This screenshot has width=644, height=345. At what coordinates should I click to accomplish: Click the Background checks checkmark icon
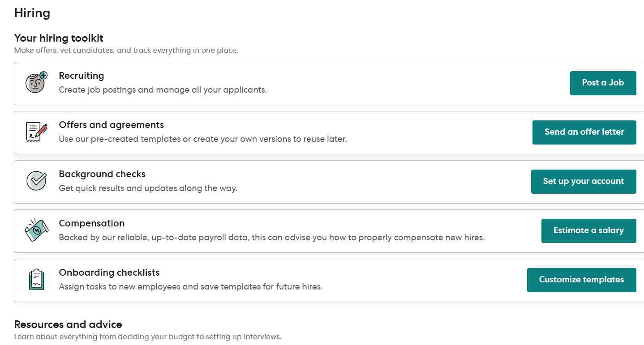coord(36,181)
